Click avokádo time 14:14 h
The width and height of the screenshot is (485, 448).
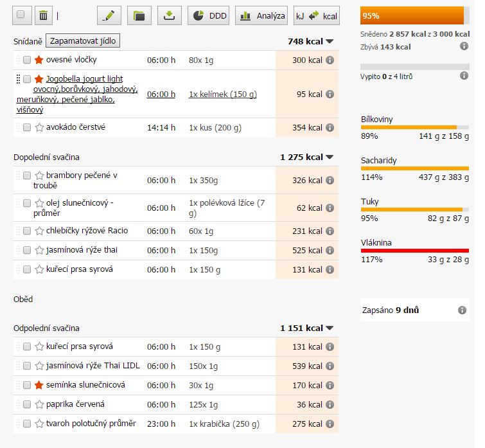pyautogui.click(x=161, y=127)
